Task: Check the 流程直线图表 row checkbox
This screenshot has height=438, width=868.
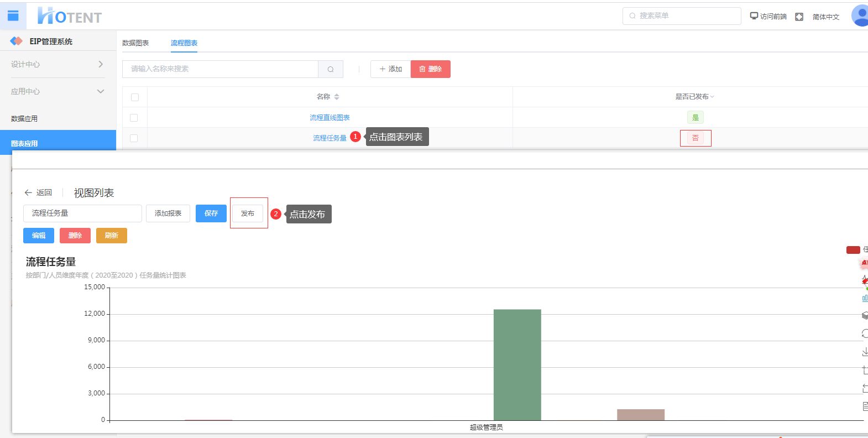Action: click(134, 118)
